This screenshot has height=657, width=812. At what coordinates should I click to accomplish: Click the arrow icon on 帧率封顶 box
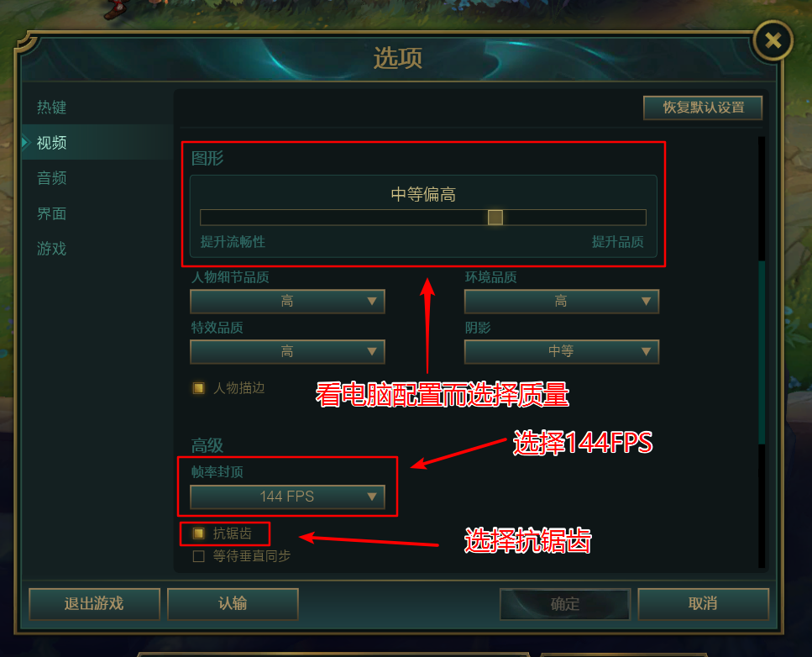pyautogui.click(x=371, y=497)
